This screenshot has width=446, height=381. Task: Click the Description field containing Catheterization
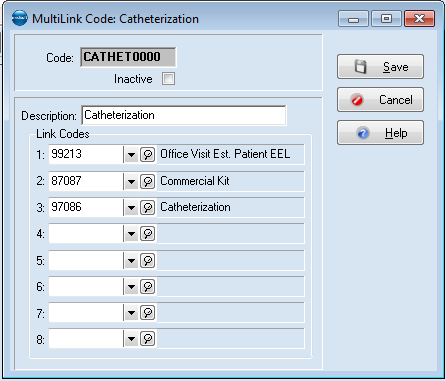(184, 115)
